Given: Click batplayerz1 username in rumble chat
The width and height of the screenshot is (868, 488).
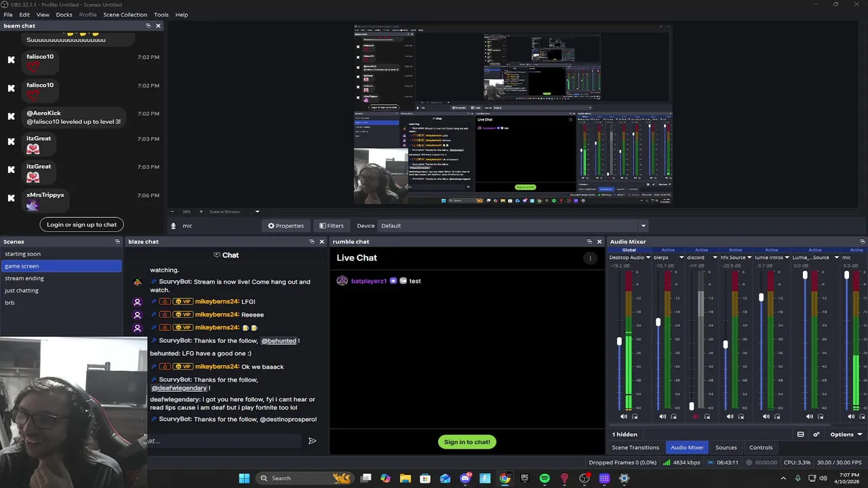Looking at the screenshot, I should click(x=368, y=281).
